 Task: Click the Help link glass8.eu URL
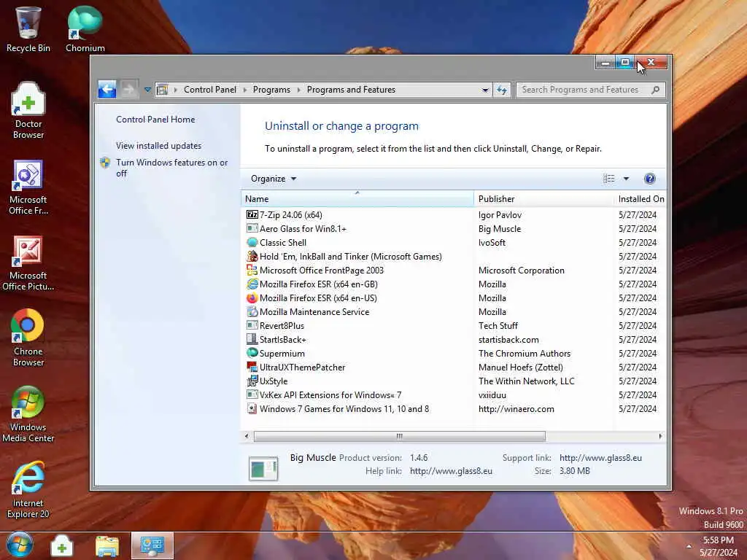coord(451,471)
